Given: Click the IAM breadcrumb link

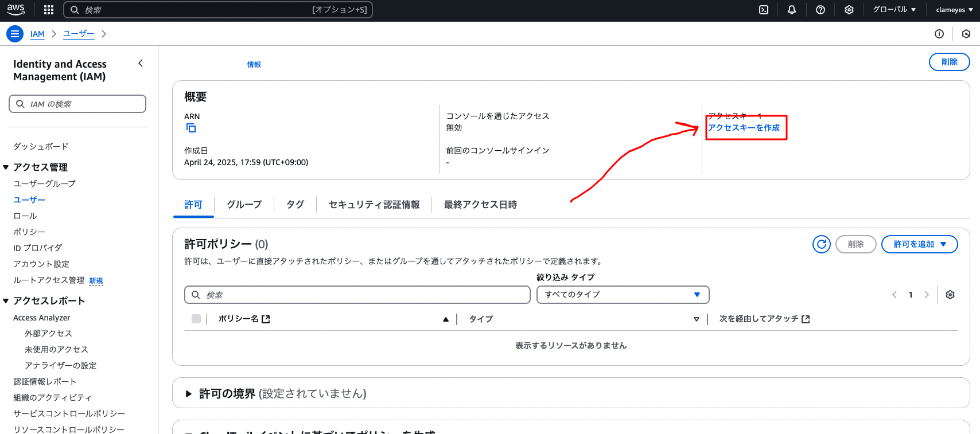Looking at the screenshot, I should tap(37, 34).
